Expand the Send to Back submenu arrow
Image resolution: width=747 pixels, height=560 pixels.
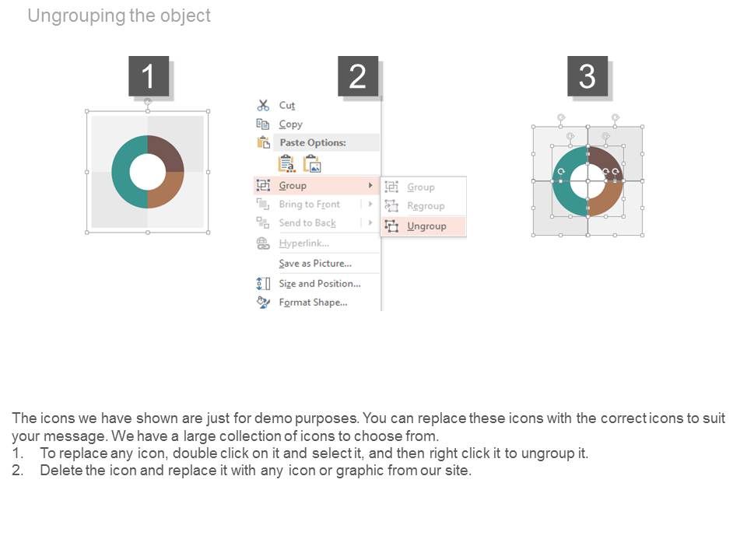point(370,223)
